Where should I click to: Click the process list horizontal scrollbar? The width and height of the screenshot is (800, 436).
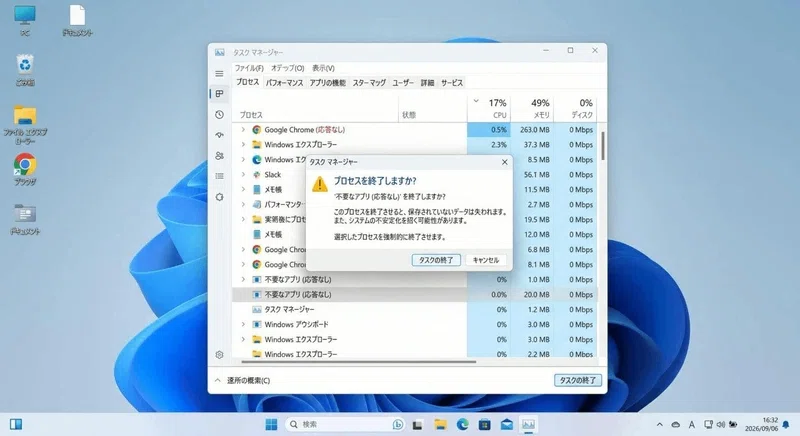(358, 362)
